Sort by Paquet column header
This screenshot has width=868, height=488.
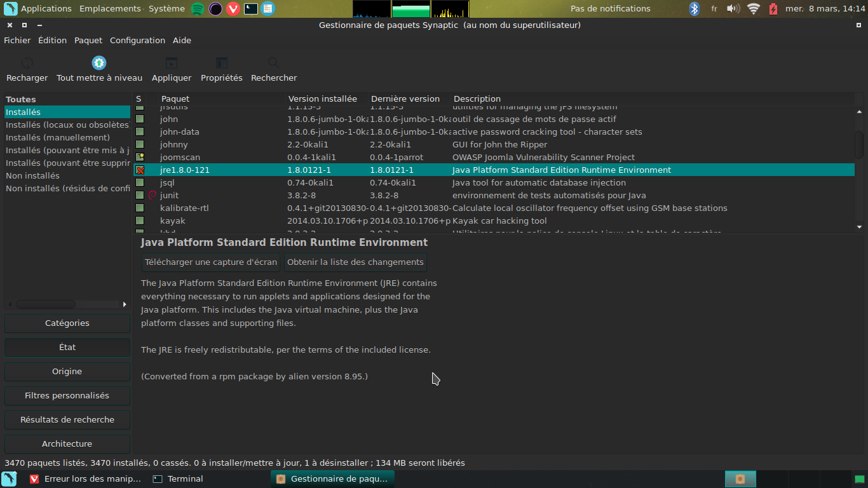point(222,98)
